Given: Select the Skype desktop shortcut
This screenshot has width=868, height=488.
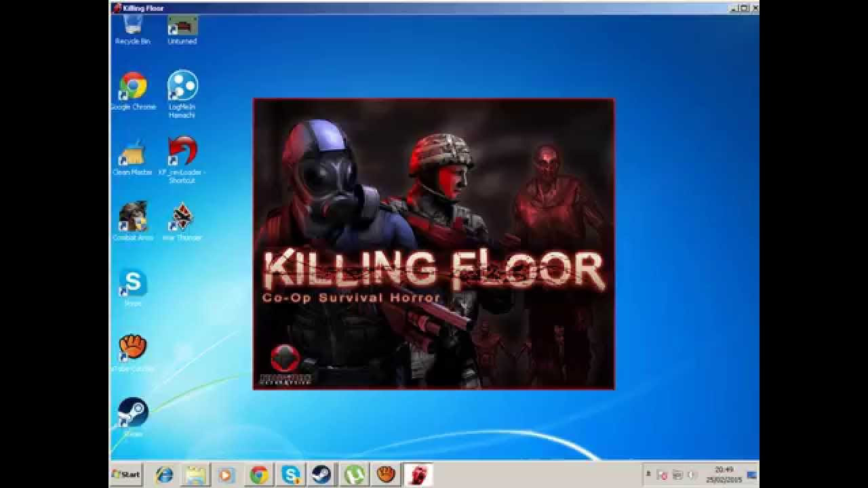Looking at the screenshot, I should (x=133, y=287).
